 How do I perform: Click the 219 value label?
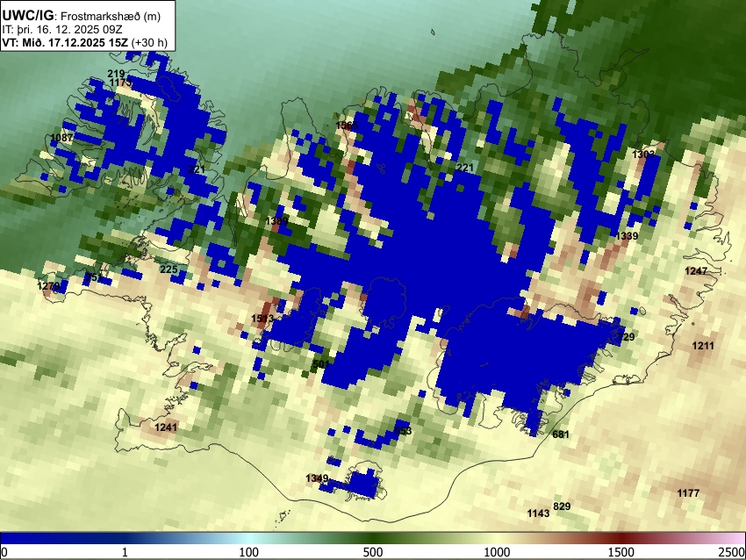pyautogui.click(x=116, y=74)
